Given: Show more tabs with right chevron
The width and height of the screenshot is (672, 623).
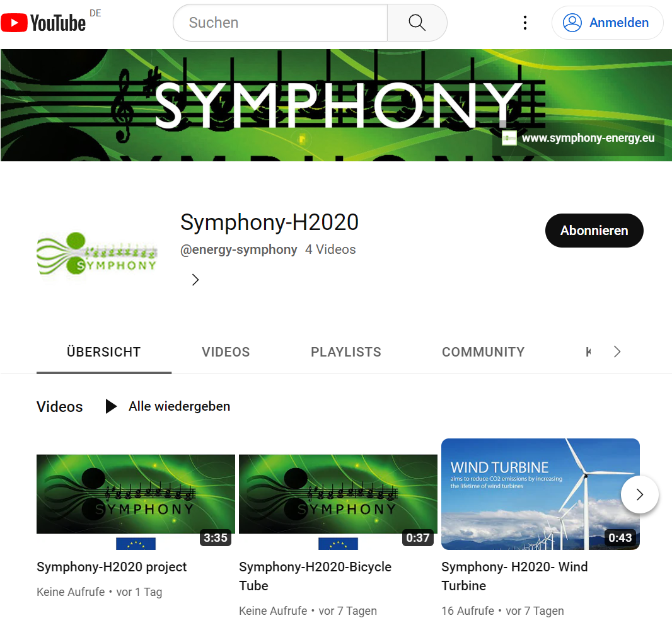Looking at the screenshot, I should pyautogui.click(x=617, y=352).
